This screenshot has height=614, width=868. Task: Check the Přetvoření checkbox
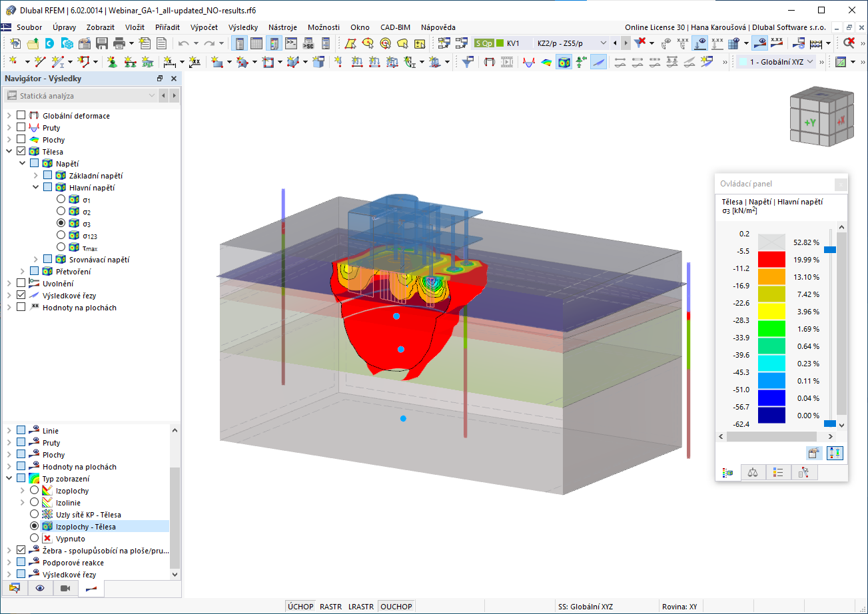pos(34,271)
